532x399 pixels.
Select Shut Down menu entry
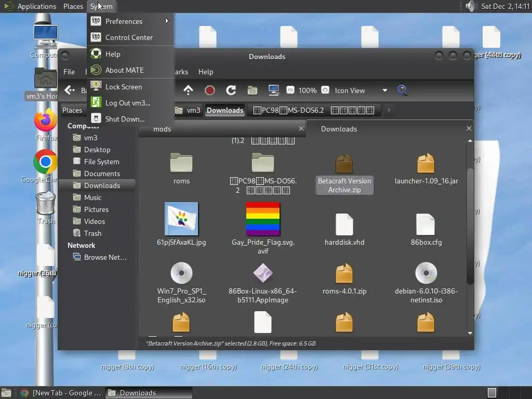pyautogui.click(x=130, y=119)
